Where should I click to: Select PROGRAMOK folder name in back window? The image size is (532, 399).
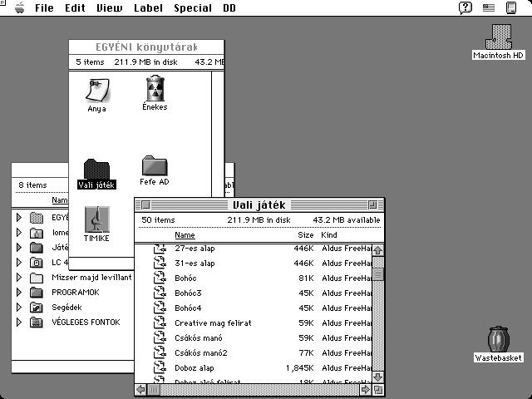(76, 293)
